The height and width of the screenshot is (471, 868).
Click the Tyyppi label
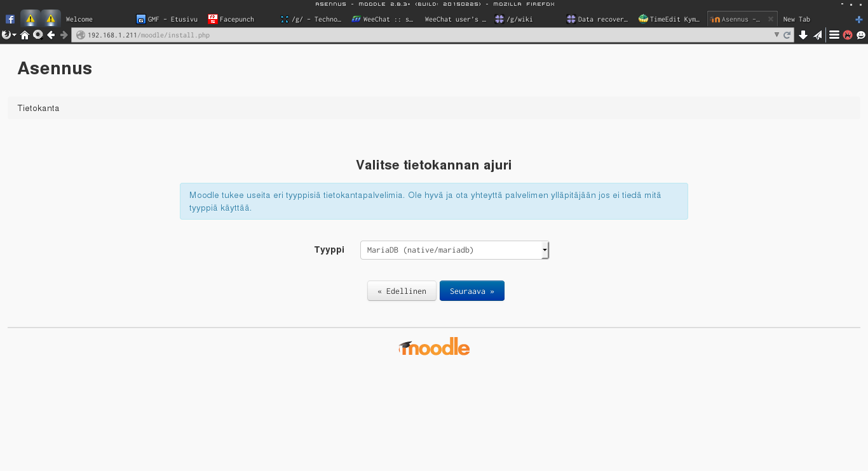click(329, 250)
